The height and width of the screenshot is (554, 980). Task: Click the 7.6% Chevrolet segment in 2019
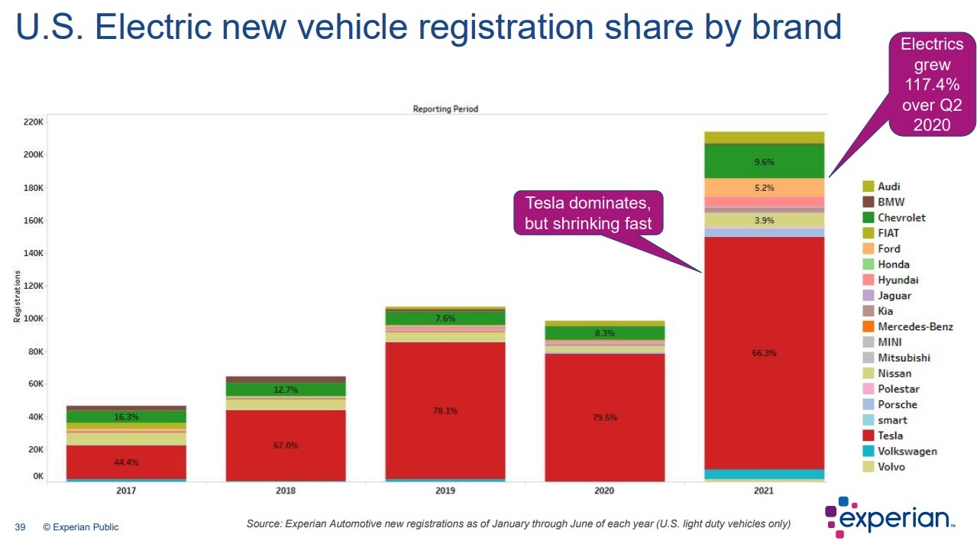[445, 319]
